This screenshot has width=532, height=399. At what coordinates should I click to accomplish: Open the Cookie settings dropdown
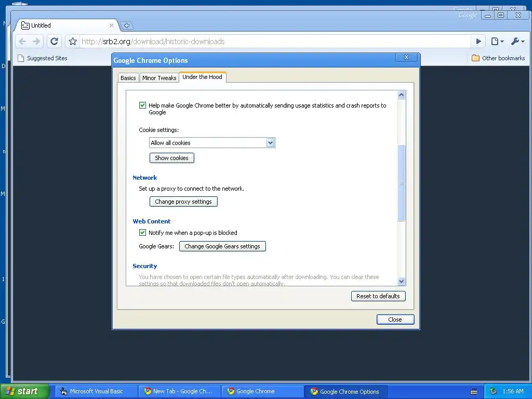(212, 142)
